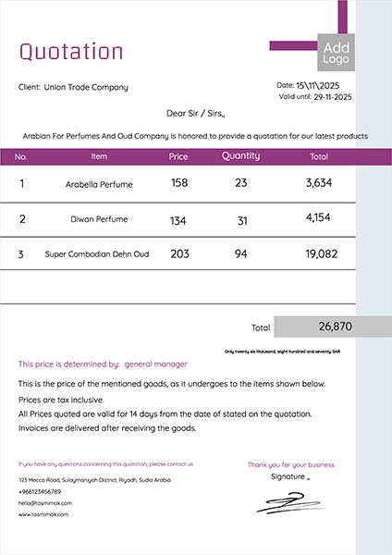Image resolution: width=392 pixels, height=555 pixels.
Task: Click the Quantity column header
Action: pos(241,156)
